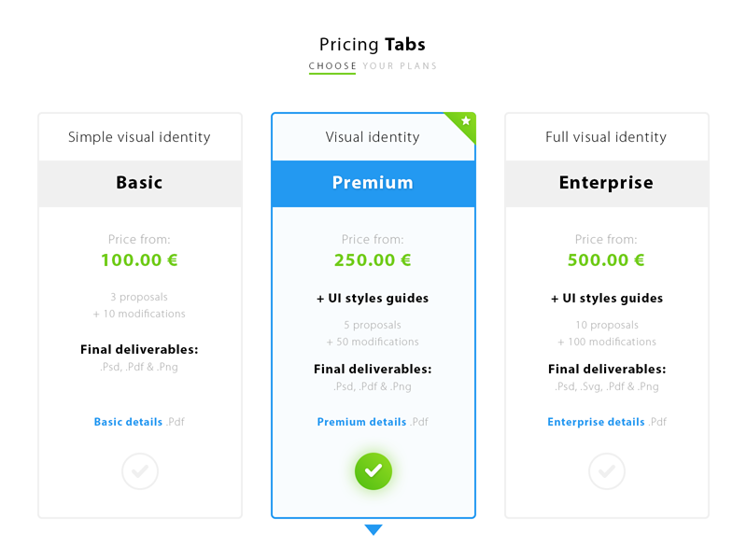The image size is (747, 560).
Task: Click the green underline below CHOOSE
Action: (x=332, y=74)
